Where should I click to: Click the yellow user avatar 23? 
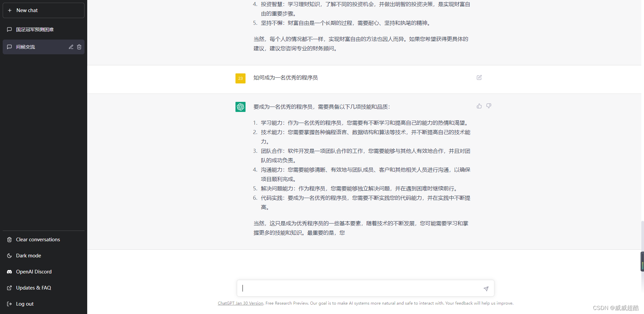coord(240,78)
